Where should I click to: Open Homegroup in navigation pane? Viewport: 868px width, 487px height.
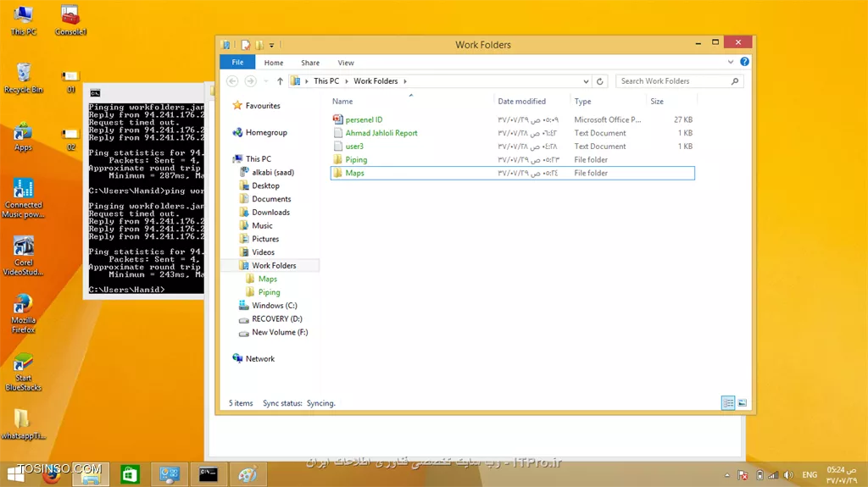click(265, 132)
